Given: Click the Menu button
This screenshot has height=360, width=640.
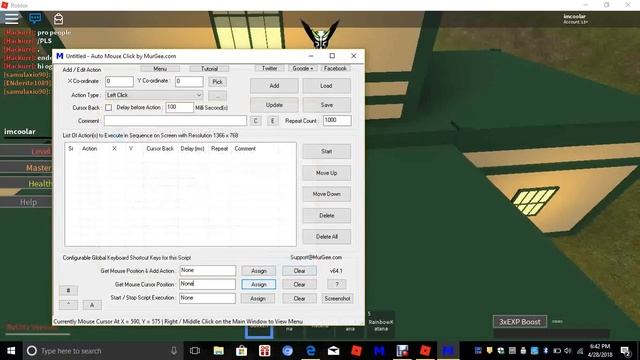Looking at the screenshot, I should tap(160, 69).
